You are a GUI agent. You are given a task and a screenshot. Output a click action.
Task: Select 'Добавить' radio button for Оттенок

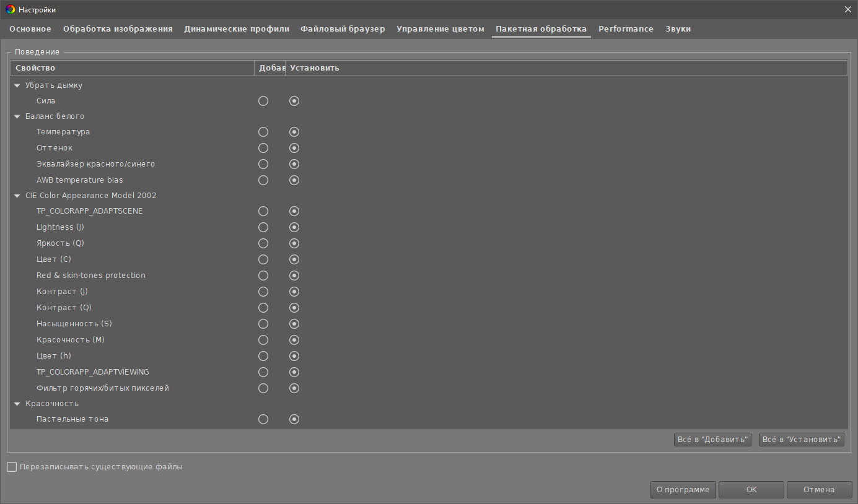[263, 147]
